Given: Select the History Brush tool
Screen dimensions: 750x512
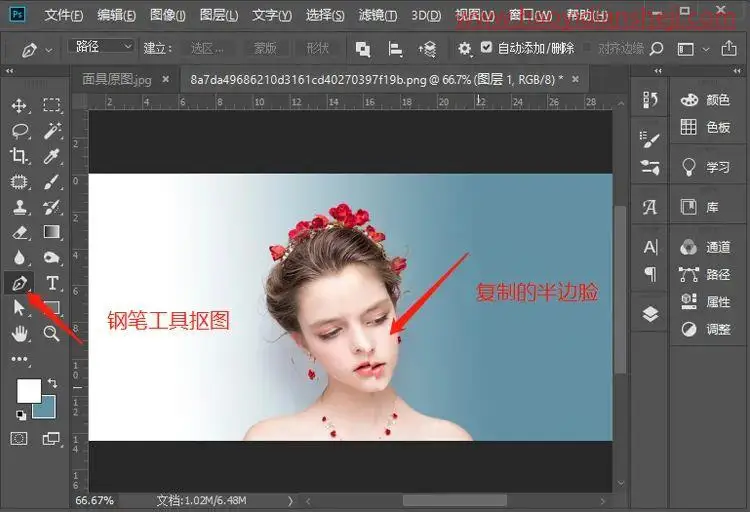Looking at the screenshot, I should [x=52, y=207].
